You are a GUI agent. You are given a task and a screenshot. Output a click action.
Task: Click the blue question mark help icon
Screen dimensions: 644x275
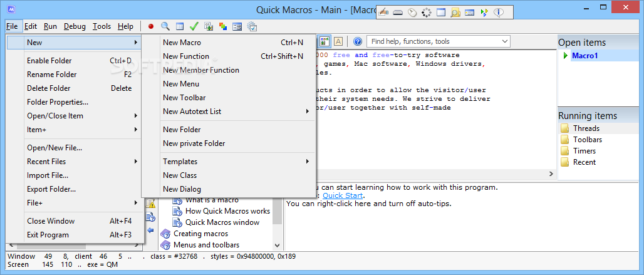[x=357, y=41]
